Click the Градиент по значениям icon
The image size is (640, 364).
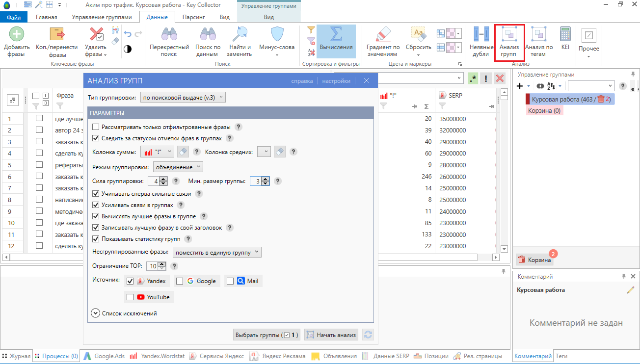383,35
